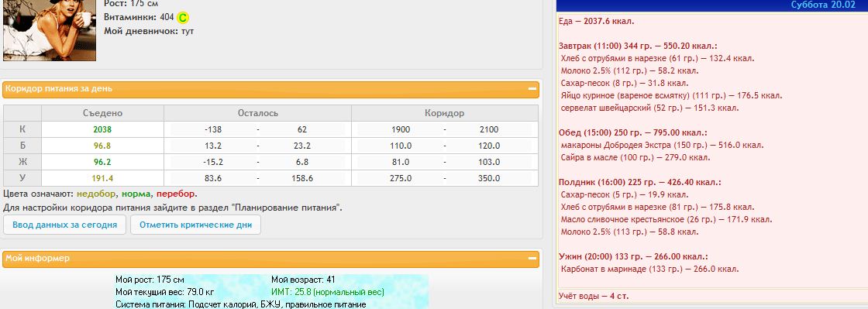Viewport: 868px width, 309px height.
Task: Click the Коридор питания за день header title
Action: (x=59, y=88)
